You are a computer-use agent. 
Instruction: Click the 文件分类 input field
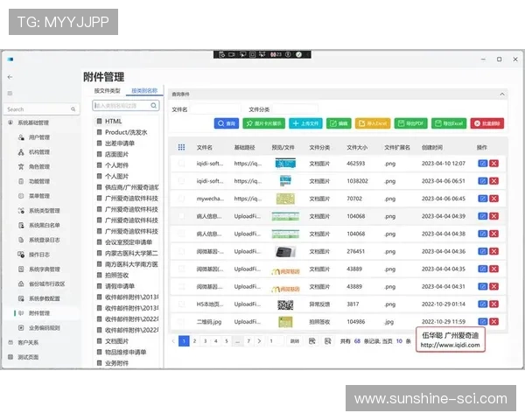point(295,109)
